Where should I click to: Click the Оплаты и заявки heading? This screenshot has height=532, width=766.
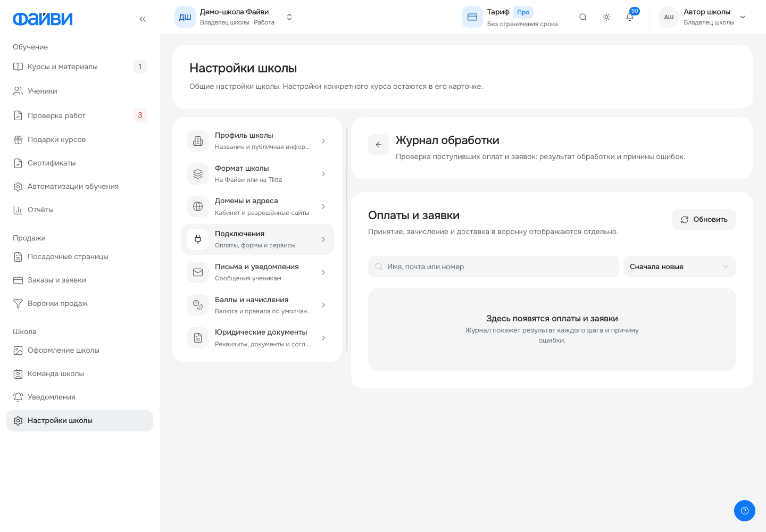414,215
